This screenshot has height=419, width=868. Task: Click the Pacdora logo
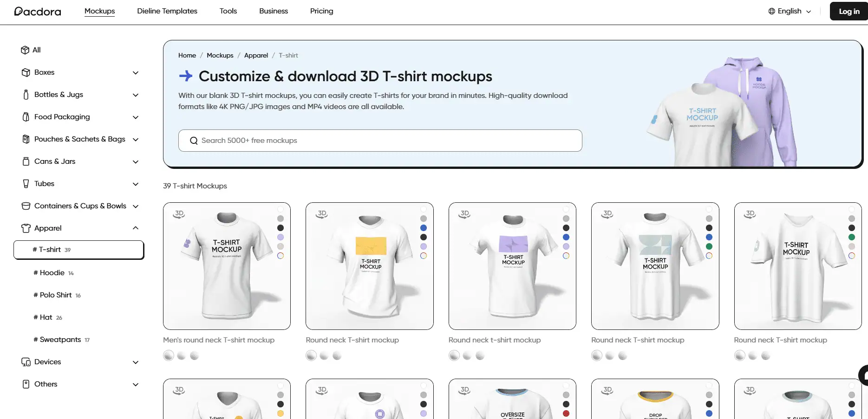coord(38,11)
